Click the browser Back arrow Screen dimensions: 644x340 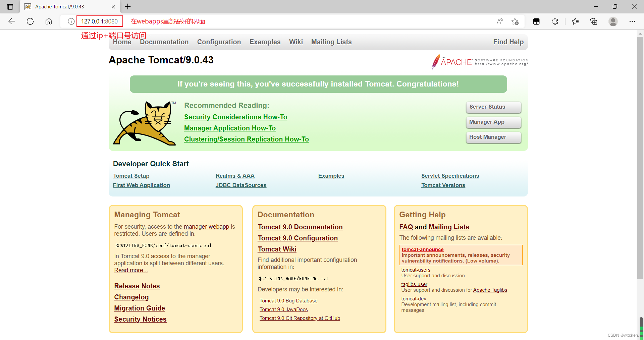tap(12, 21)
